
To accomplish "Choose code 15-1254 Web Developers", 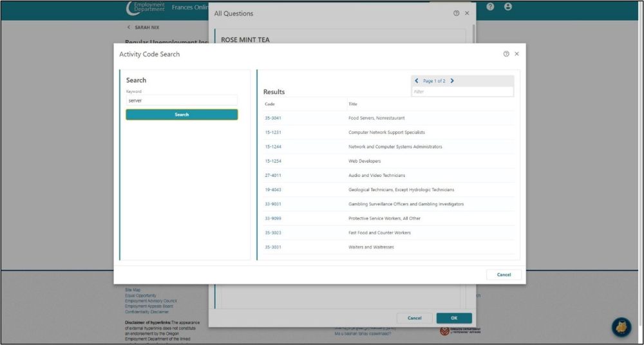I will (273, 161).
